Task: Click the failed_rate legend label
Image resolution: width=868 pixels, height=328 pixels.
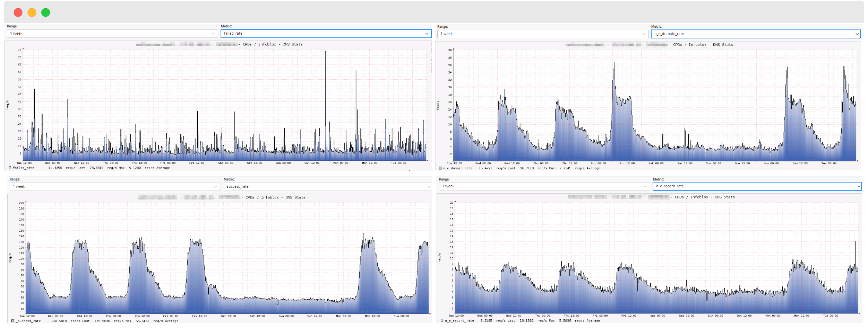Action: tap(24, 168)
